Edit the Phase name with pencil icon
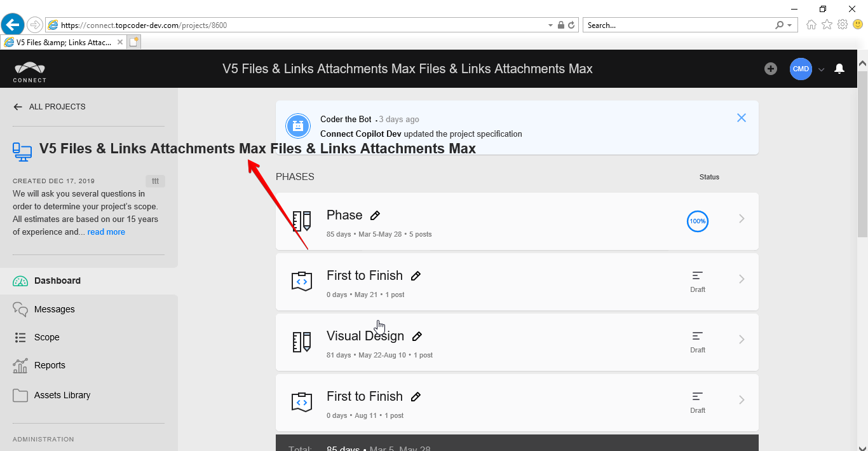The width and height of the screenshot is (868, 451). [x=375, y=216]
